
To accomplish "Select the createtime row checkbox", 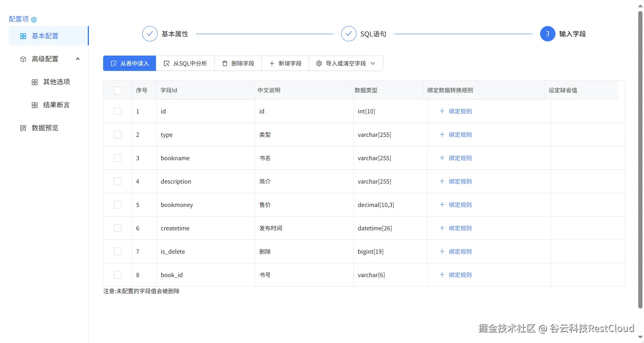I will 118,228.
